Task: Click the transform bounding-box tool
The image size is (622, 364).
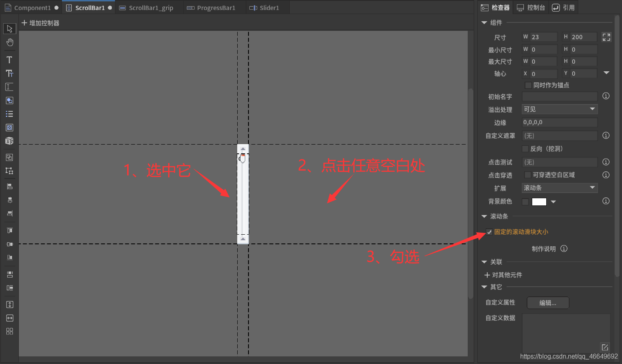Action: [9, 171]
